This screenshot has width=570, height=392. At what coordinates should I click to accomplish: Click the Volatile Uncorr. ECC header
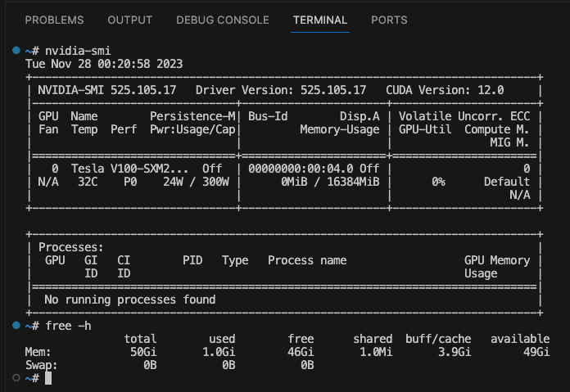coord(464,116)
